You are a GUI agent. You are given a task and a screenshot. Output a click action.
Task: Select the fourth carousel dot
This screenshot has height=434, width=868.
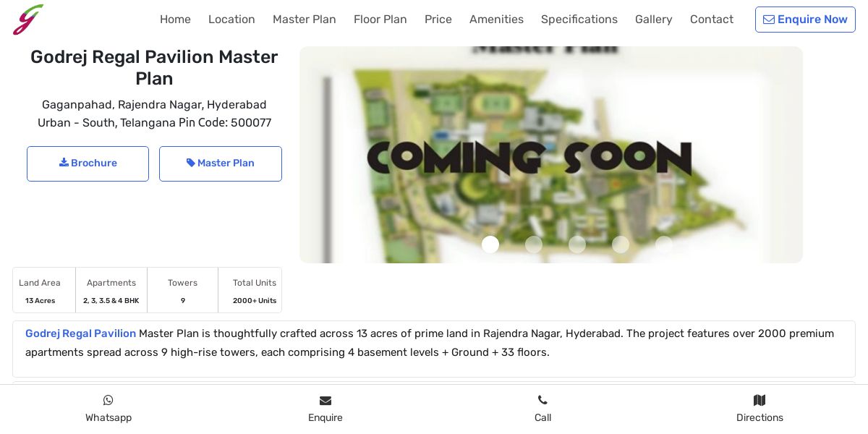coord(621,244)
